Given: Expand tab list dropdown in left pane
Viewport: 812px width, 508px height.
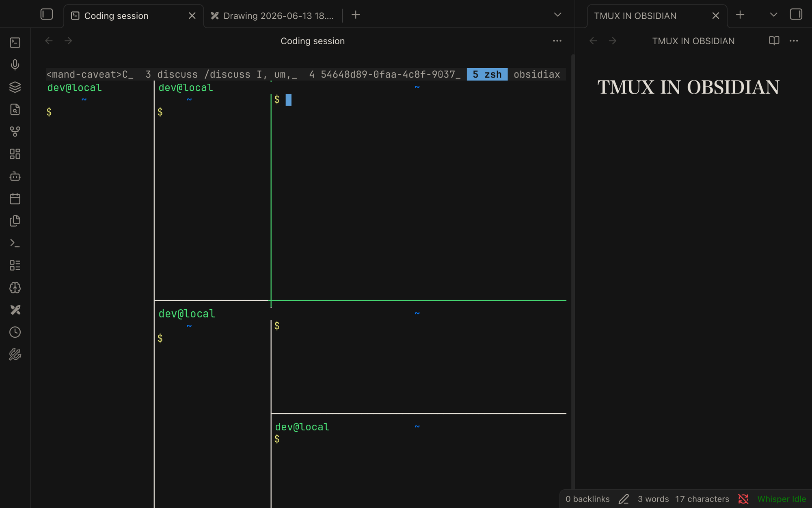Looking at the screenshot, I should point(557,15).
